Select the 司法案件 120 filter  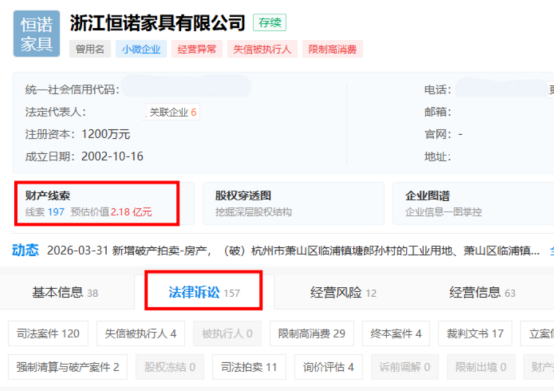(48, 333)
